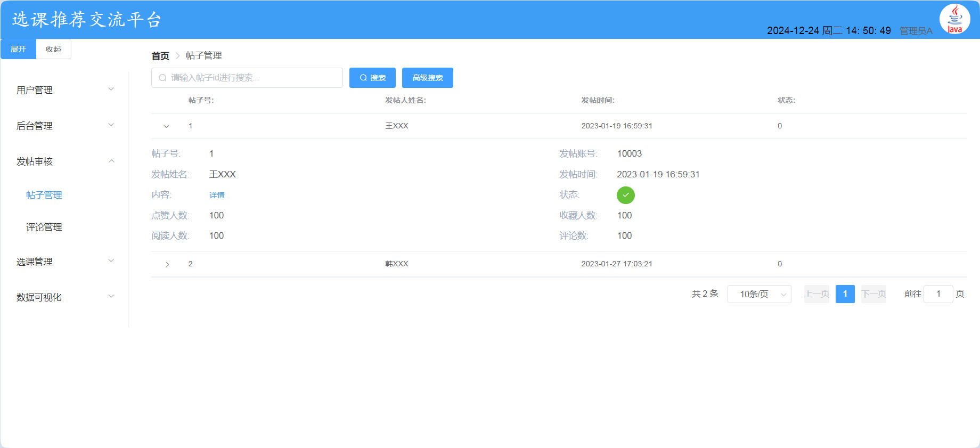Expand the 用户管理 menu arrow
Screen dimensions: 980x448
tap(111, 89)
